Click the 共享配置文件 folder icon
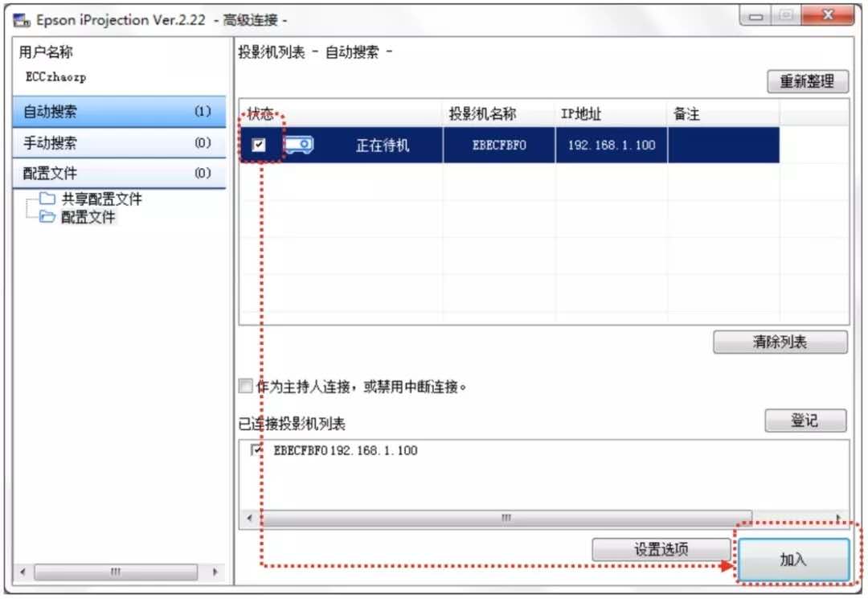The height and width of the screenshot is (599, 868). coord(47,199)
